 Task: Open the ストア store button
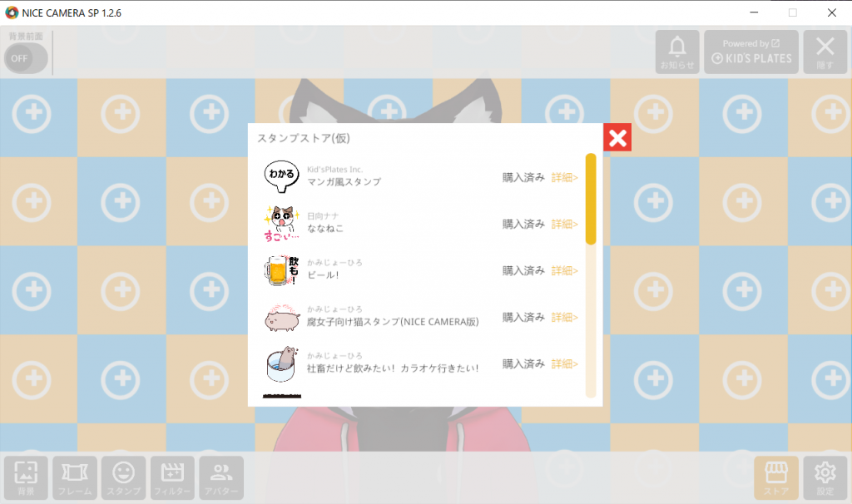click(x=776, y=478)
